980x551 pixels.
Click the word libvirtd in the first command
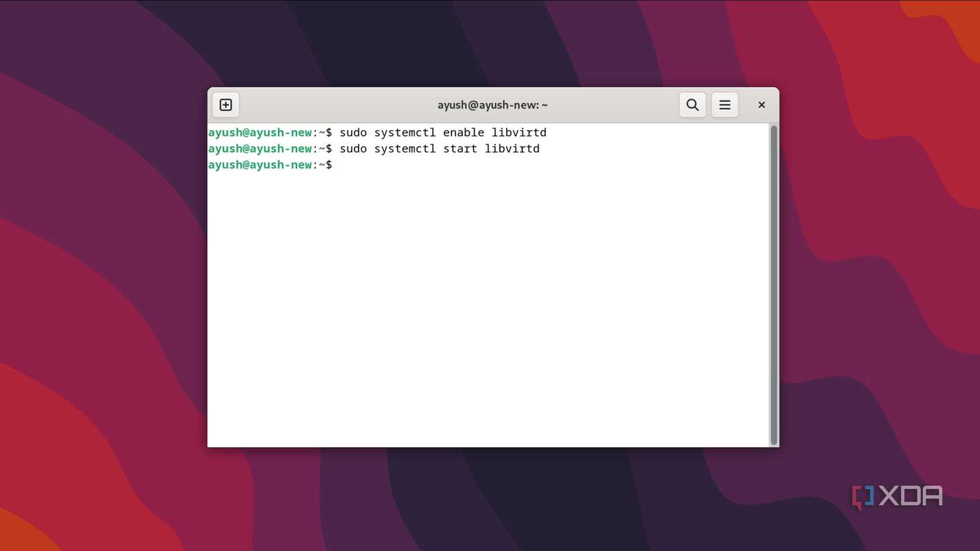pyautogui.click(x=520, y=132)
